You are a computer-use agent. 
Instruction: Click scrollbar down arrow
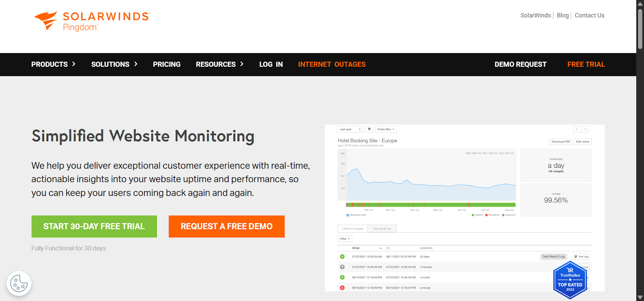(x=640, y=297)
